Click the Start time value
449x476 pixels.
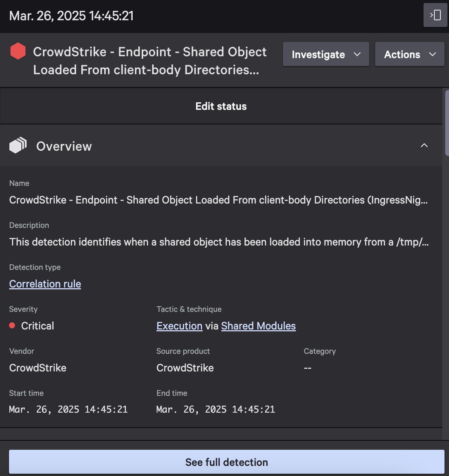tap(68, 409)
